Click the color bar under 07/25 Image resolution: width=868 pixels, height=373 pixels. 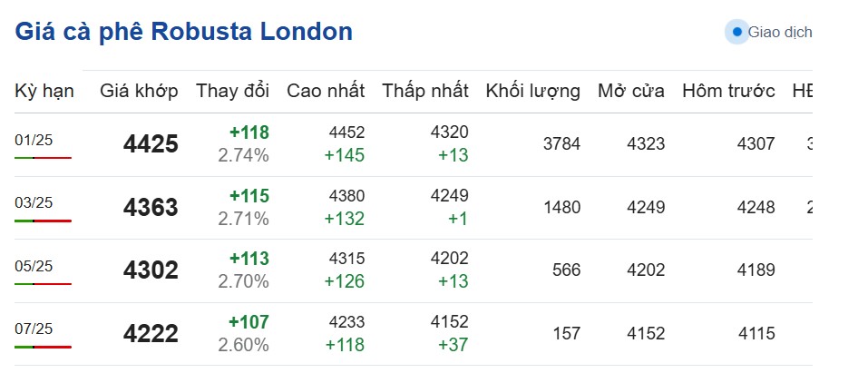[x=43, y=347]
